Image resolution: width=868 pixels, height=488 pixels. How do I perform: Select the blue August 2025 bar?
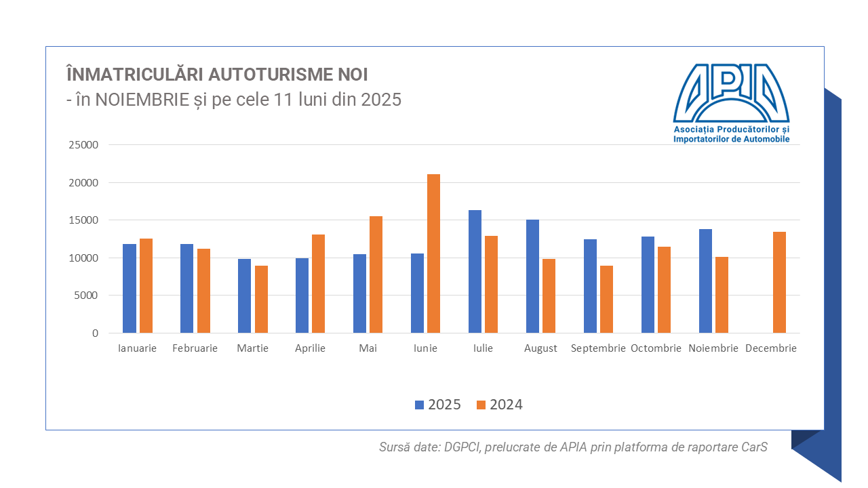(532, 276)
